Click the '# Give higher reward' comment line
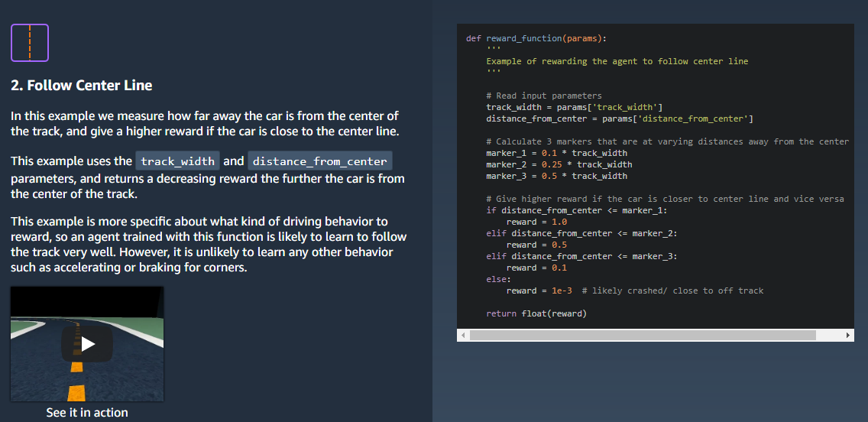The width and height of the screenshot is (868, 422). (665, 199)
